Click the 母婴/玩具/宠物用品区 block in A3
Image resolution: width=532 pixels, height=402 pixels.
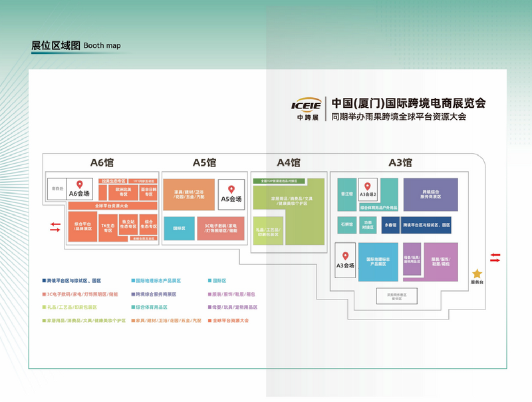(x=412, y=260)
